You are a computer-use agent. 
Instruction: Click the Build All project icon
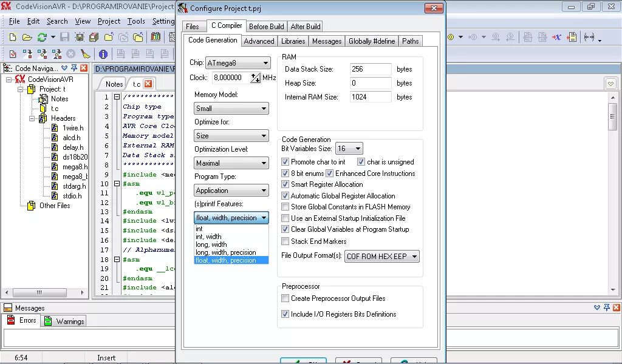point(56,54)
